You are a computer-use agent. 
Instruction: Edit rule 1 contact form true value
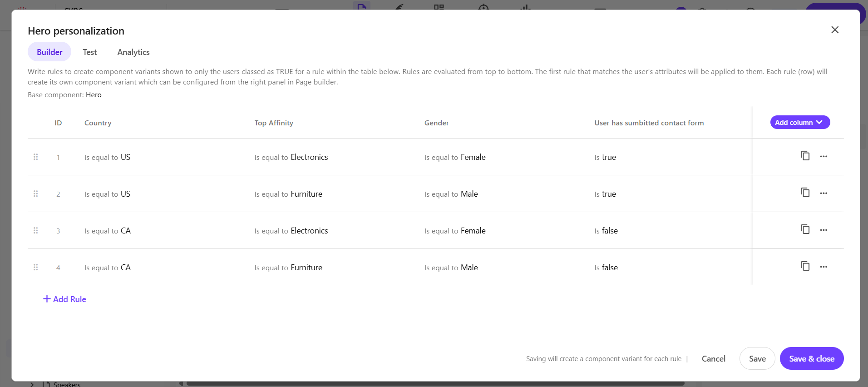(605, 157)
